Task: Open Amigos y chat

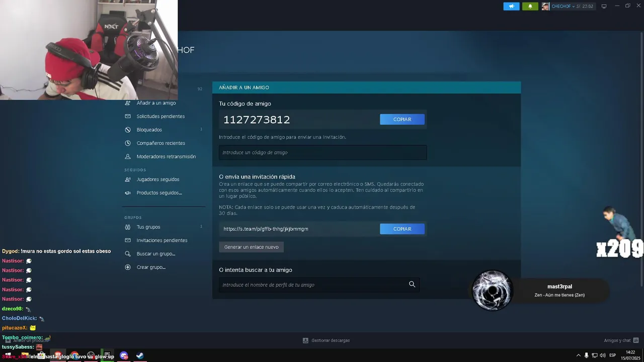Action: (617, 340)
